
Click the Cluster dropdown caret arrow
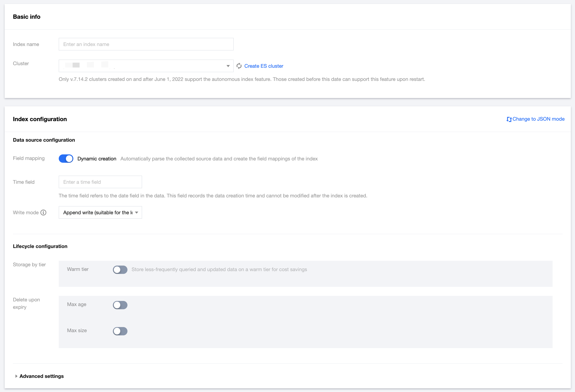click(228, 66)
